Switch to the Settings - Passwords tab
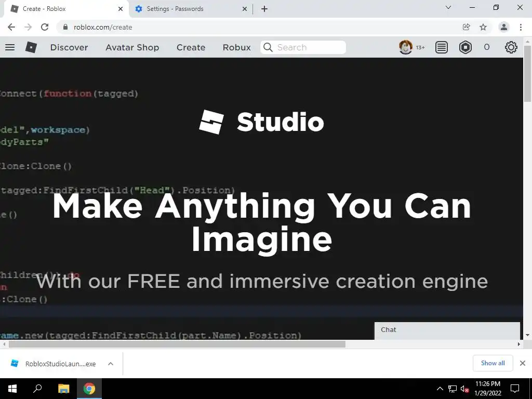The image size is (532, 399). (x=190, y=9)
